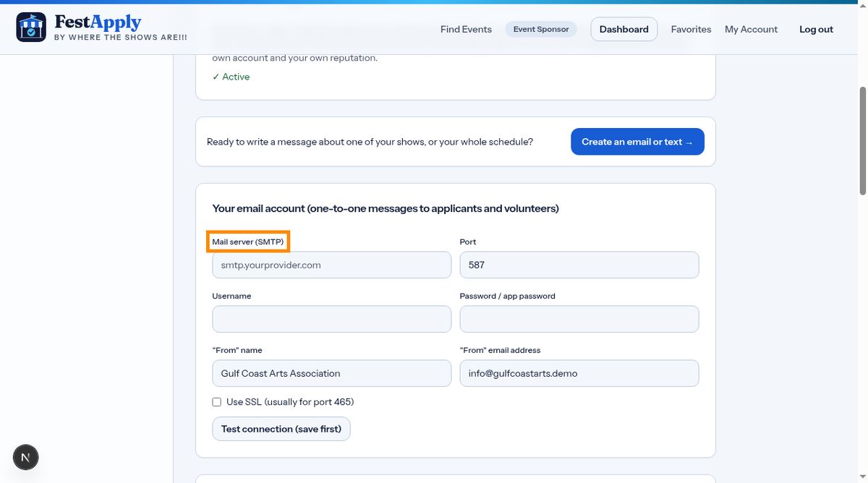Click the green Active status text
Image resolution: width=868 pixels, height=483 pixels.
tap(231, 77)
